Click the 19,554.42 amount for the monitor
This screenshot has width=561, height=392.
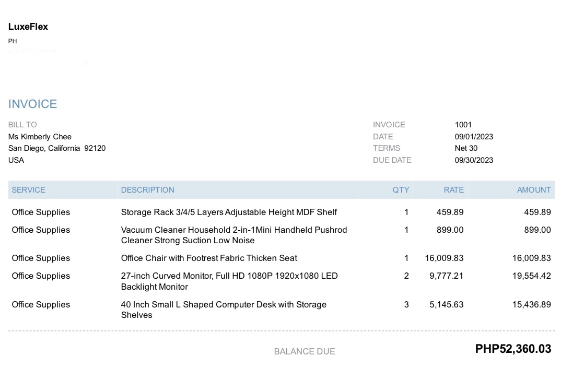[x=531, y=276]
